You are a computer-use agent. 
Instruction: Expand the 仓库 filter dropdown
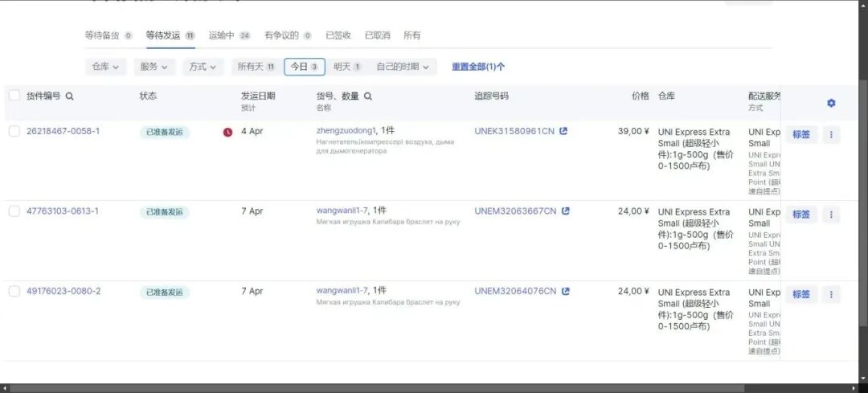pyautogui.click(x=106, y=67)
